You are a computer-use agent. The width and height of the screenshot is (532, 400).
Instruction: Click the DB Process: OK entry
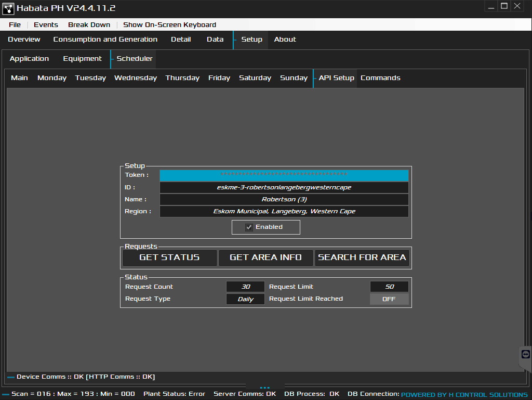click(x=312, y=394)
